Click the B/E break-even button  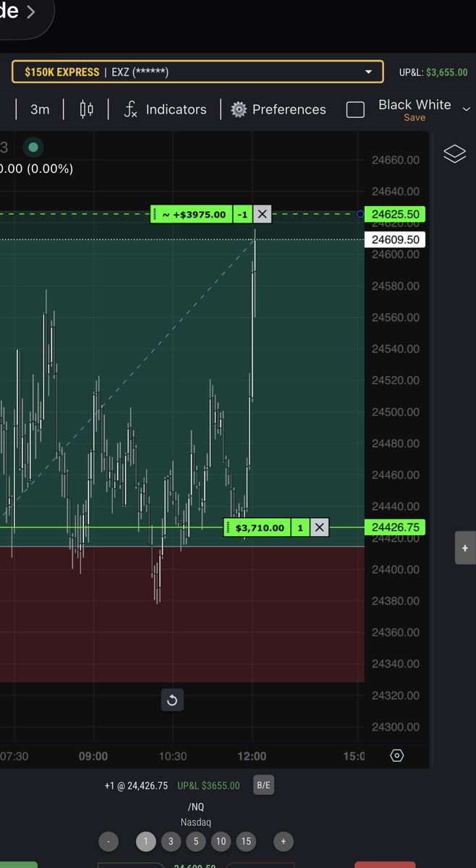click(x=263, y=785)
